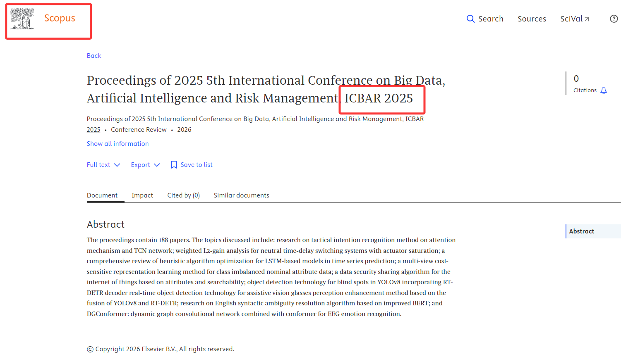The image size is (621, 364).
Task: Click the Save to list bookmark icon
Action: [174, 165]
